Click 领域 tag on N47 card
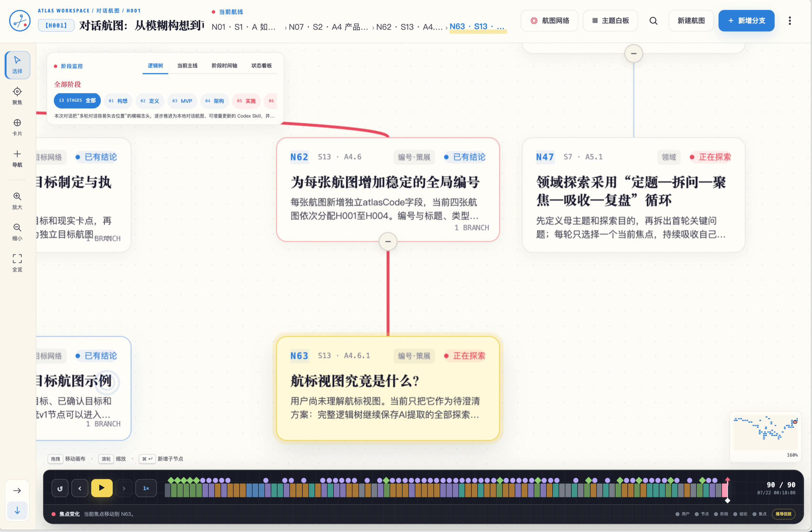The width and height of the screenshot is (812, 532). click(669, 157)
